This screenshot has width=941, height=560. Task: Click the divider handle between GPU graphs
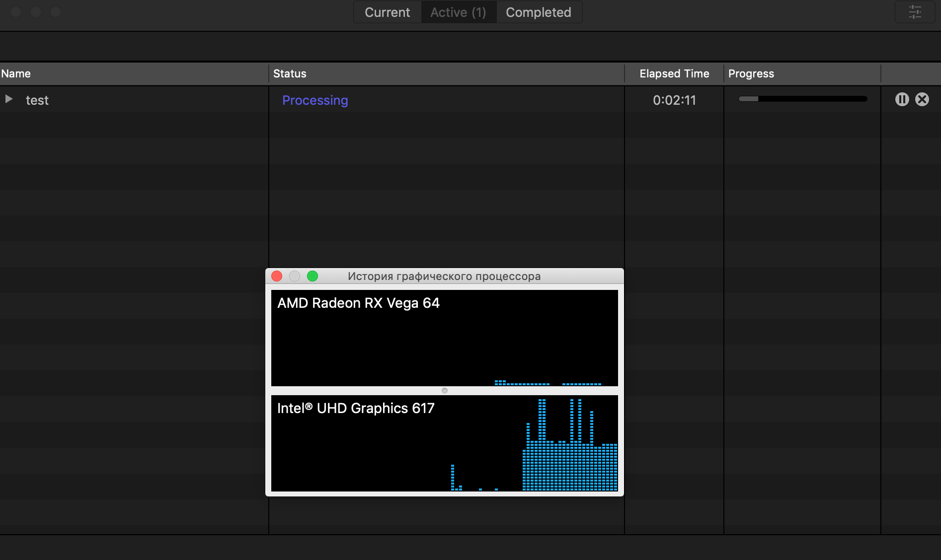445,391
